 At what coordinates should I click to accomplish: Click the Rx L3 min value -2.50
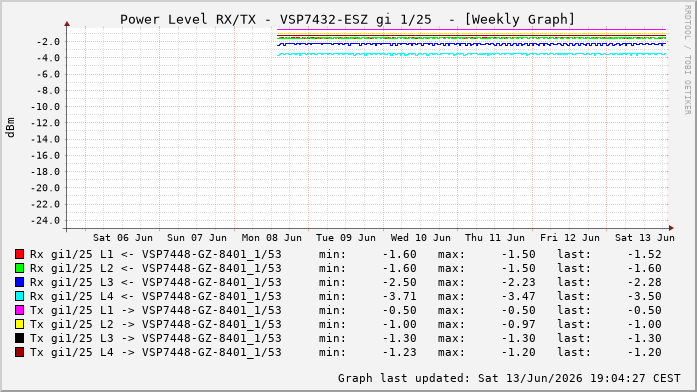pyautogui.click(x=400, y=283)
